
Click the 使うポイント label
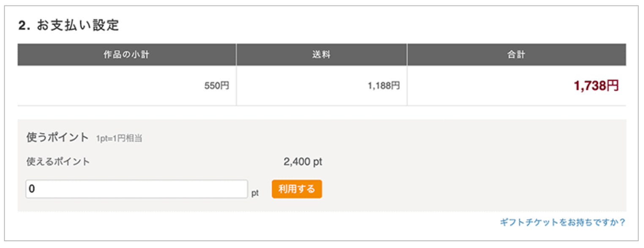click(x=57, y=137)
